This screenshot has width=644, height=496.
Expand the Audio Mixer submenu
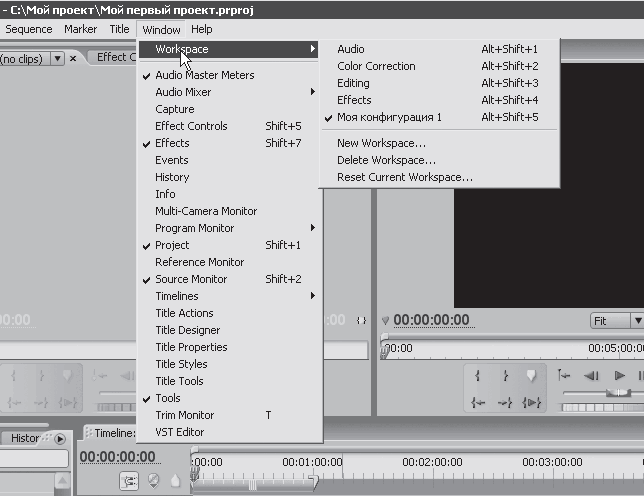[183, 92]
